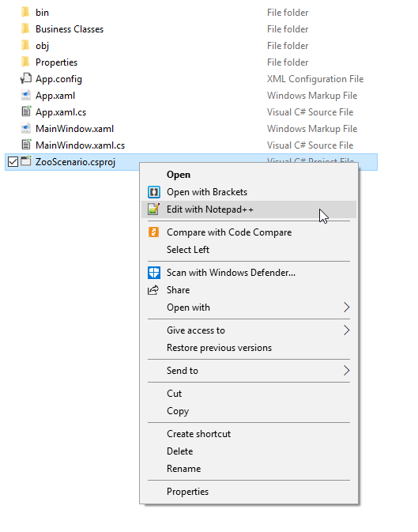Select the MainWindow.xaml file name

[x=74, y=129]
